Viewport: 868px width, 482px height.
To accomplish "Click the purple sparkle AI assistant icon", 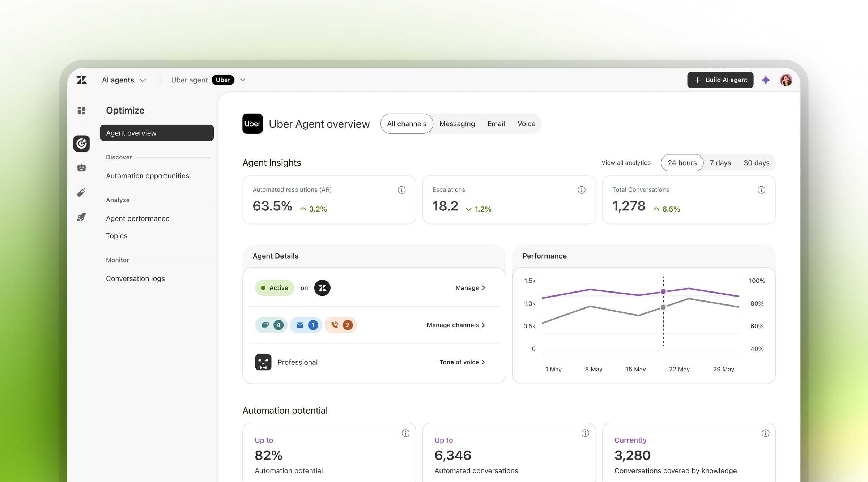I will (766, 80).
